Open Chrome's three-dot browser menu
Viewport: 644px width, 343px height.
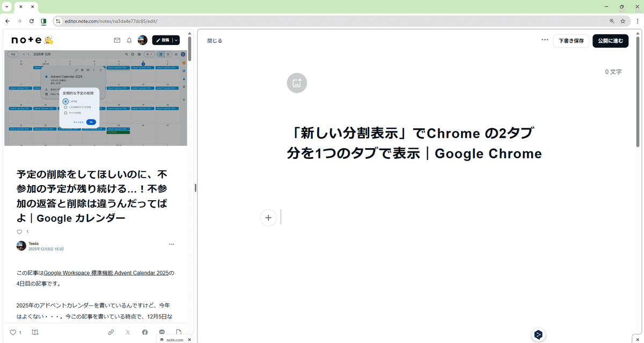[637, 21]
